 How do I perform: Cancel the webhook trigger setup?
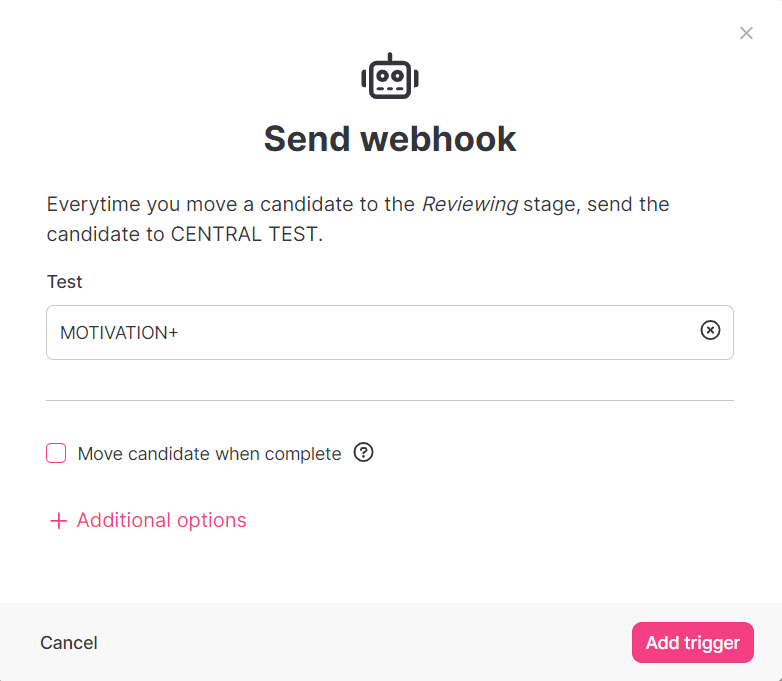click(x=69, y=643)
